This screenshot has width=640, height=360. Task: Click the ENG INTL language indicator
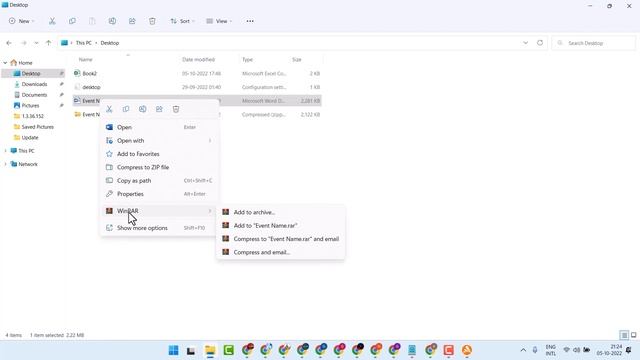tap(551, 350)
